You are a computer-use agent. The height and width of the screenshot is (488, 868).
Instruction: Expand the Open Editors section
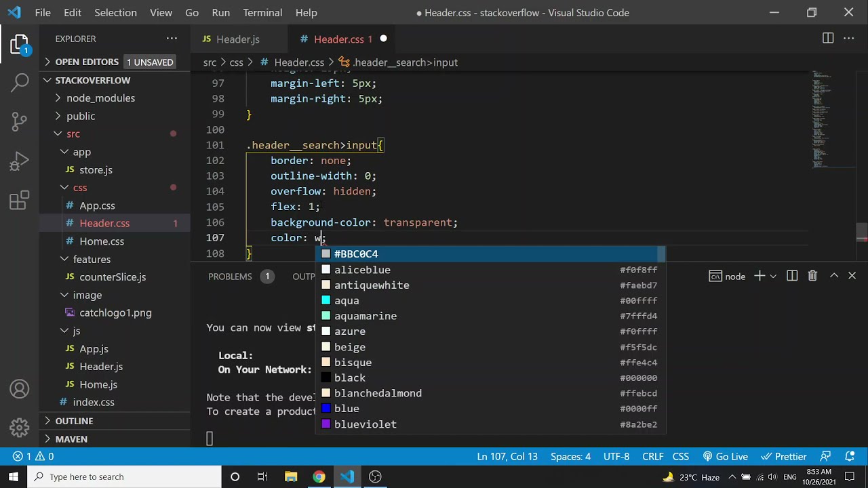[87, 62]
